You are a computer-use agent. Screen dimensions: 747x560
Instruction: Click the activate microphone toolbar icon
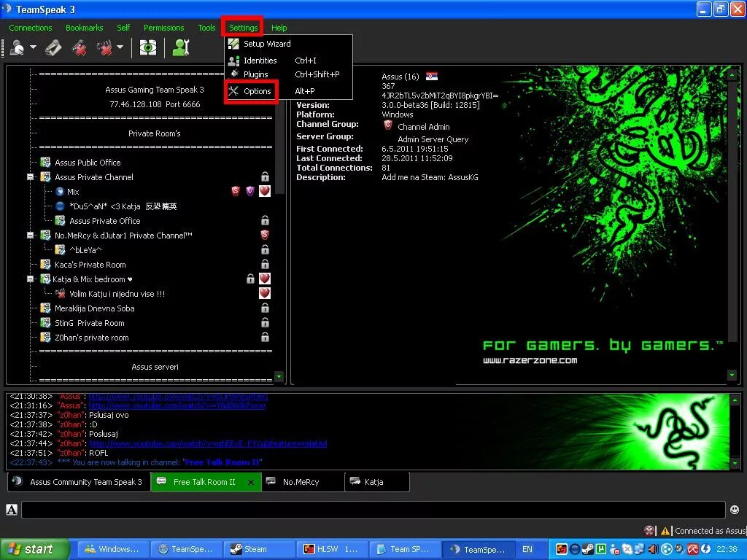(x=53, y=47)
